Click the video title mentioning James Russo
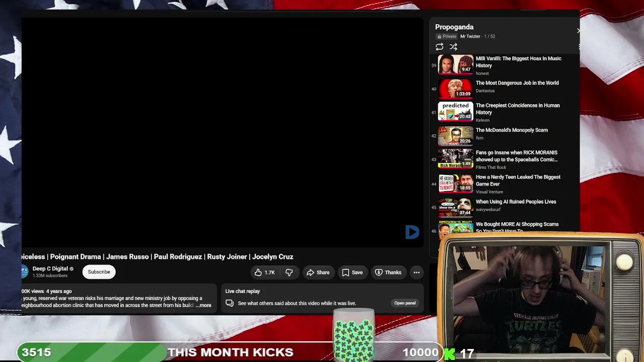644x362 pixels. (157, 257)
